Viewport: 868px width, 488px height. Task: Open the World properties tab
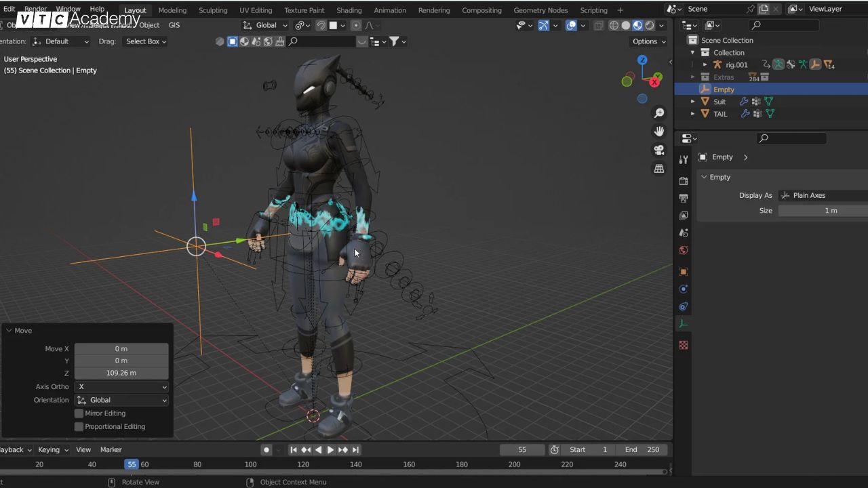684,250
